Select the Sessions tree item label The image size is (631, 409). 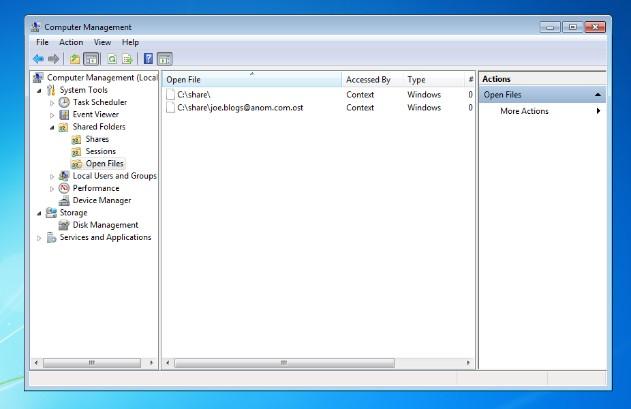coord(101,151)
